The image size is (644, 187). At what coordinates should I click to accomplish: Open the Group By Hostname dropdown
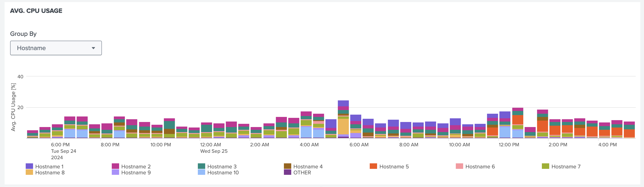(x=56, y=48)
